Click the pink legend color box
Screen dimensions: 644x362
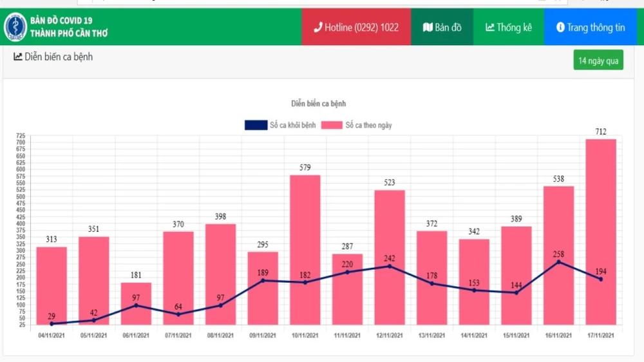pos(332,125)
